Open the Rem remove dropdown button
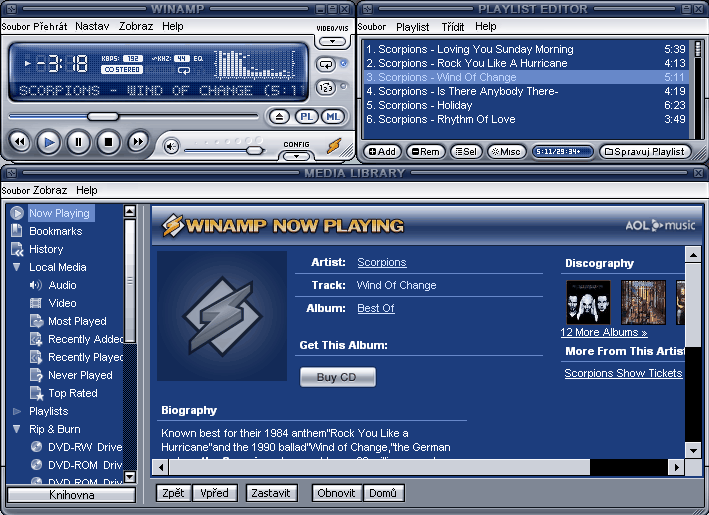This screenshot has height=515, width=709. (425, 151)
